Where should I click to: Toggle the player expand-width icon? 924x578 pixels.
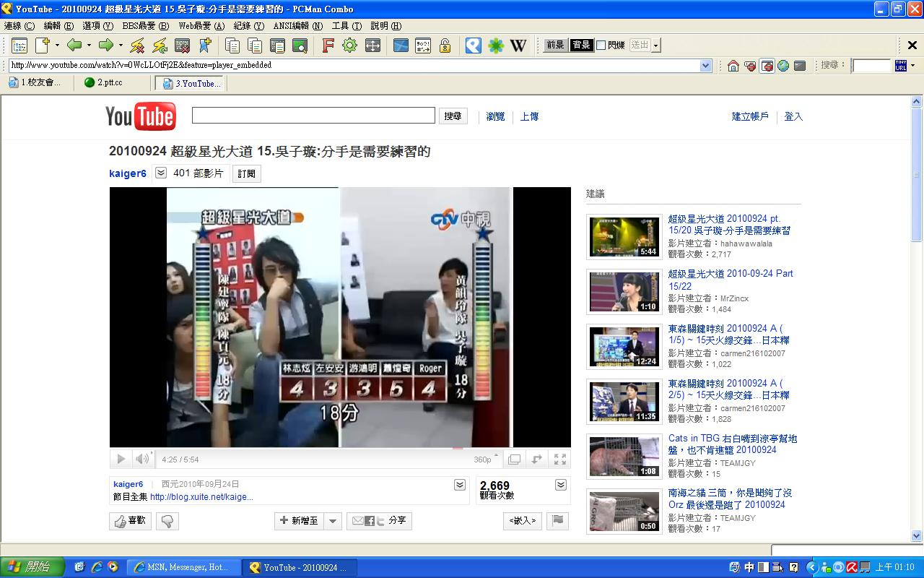[536, 459]
